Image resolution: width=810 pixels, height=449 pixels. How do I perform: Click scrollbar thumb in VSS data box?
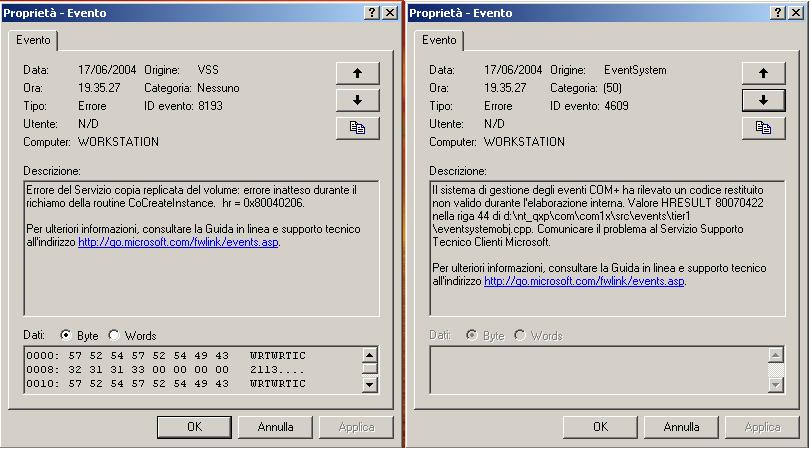[369, 368]
